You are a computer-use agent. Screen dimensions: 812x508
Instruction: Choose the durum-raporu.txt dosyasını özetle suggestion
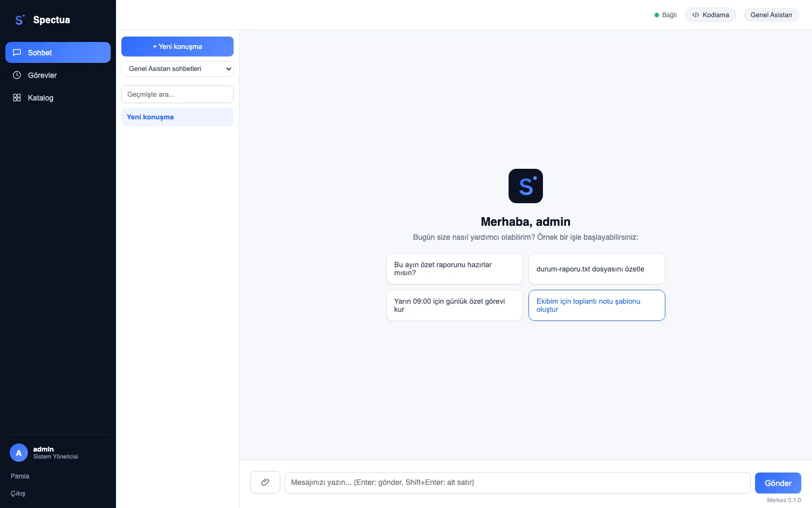(597, 269)
